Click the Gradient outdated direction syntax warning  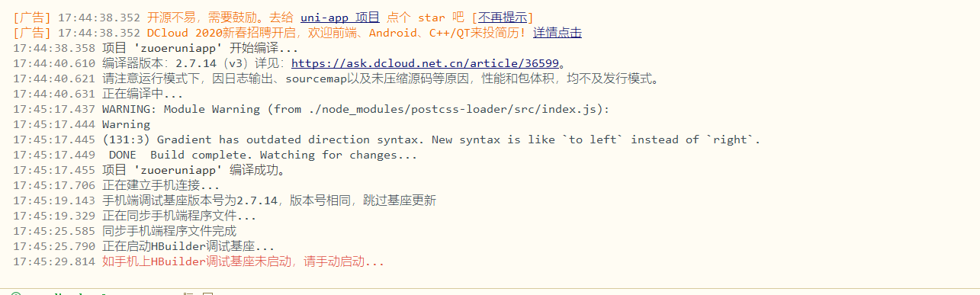click(x=387, y=139)
